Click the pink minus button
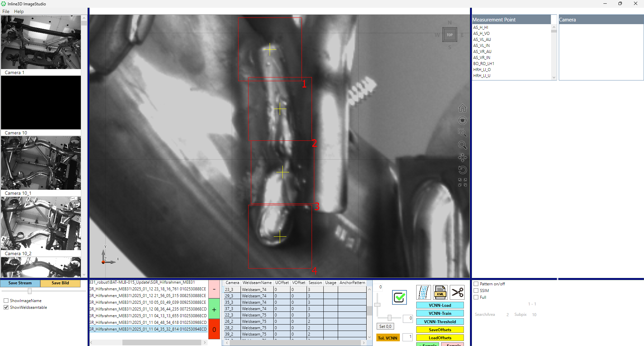 click(214, 289)
